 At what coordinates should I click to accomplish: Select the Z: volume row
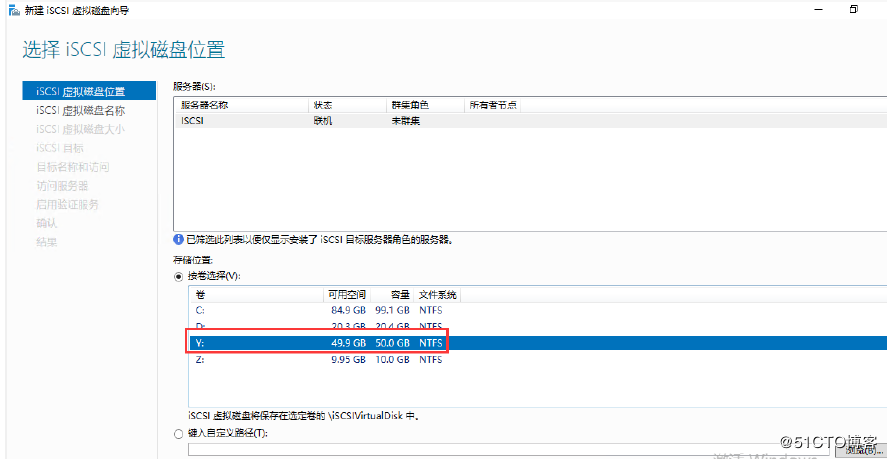point(537,359)
